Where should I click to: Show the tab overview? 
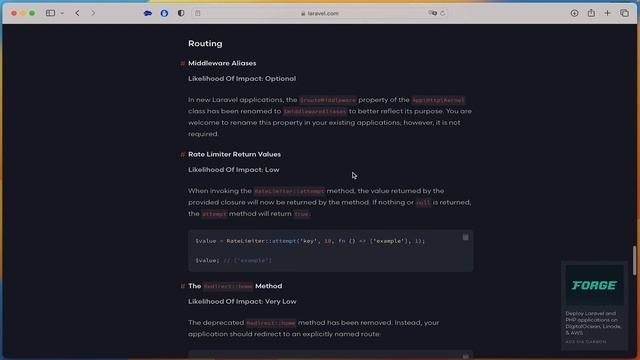pyautogui.click(x=624, y=13)
